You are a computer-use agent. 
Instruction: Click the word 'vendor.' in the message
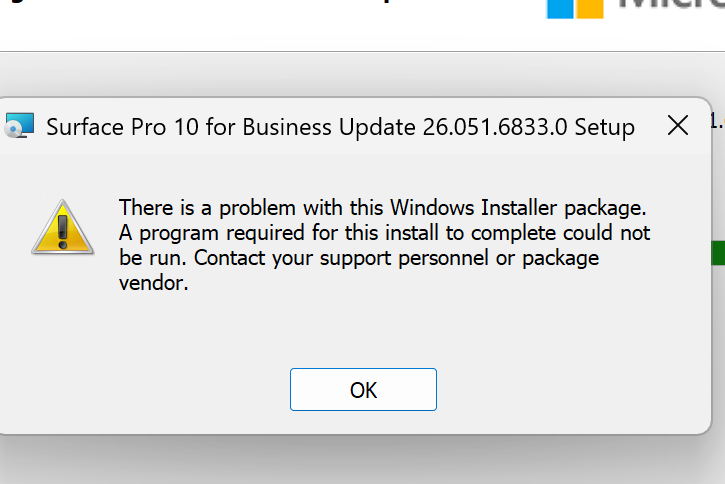coord(154,283)
